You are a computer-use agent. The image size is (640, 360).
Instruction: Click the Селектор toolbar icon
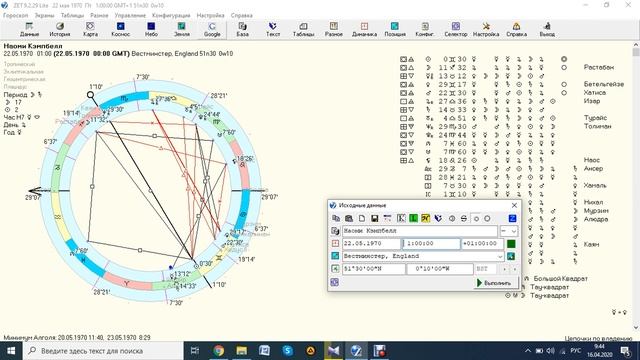click(x=456, y=30)
